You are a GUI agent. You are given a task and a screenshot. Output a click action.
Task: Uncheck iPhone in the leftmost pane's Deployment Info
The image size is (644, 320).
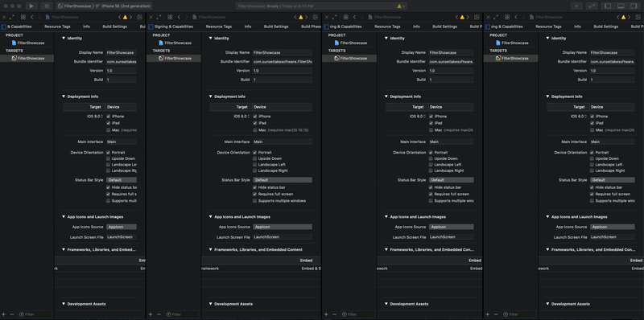point(109,117)
